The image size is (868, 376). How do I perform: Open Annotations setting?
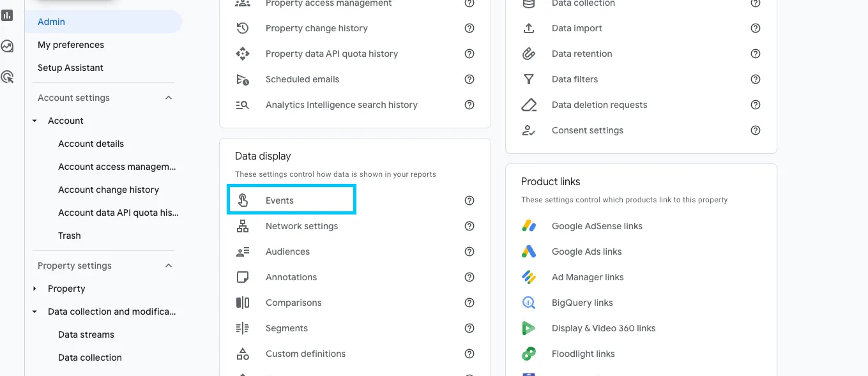[x=291, y=277]
